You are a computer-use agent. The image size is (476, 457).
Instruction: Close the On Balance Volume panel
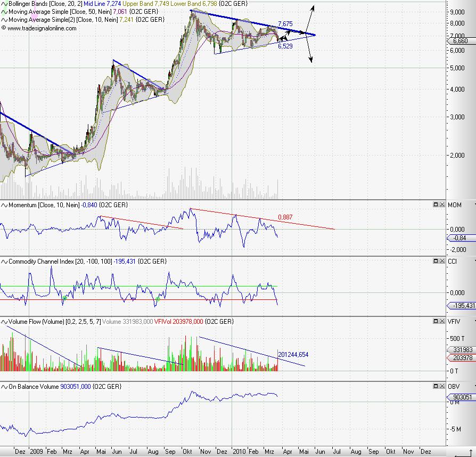coord(441,386)
